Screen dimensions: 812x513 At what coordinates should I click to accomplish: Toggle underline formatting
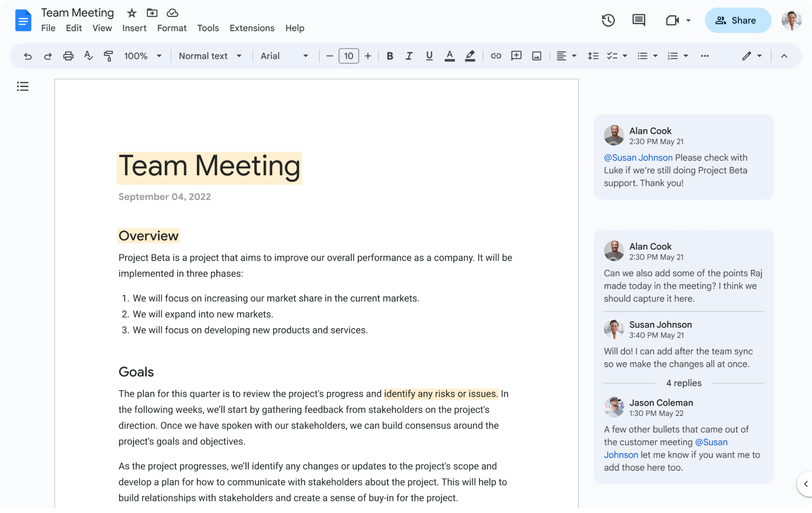(429, 56)
